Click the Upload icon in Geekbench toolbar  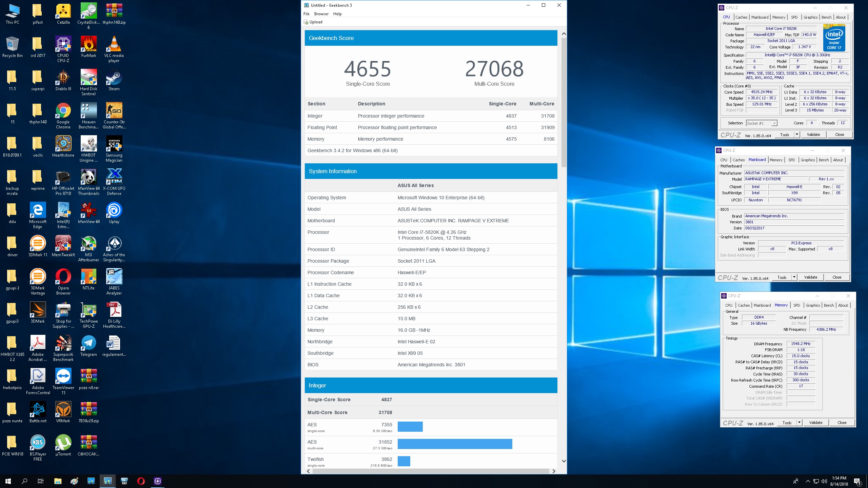tap(306, 22)
